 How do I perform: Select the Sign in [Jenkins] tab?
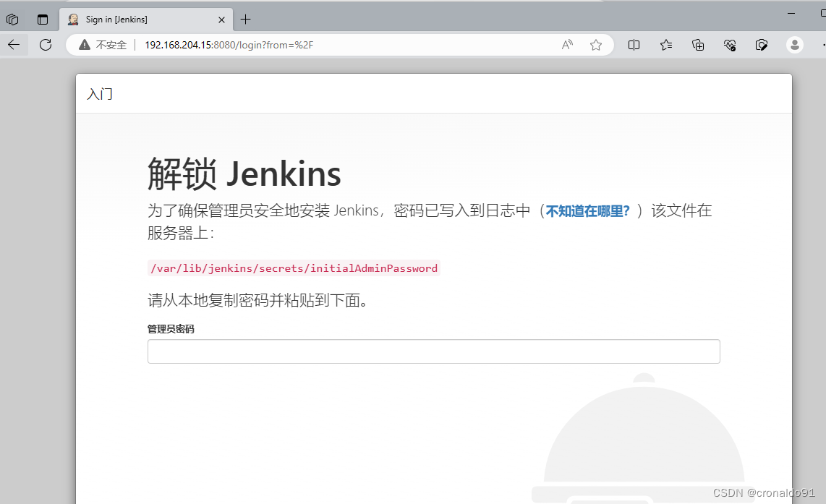click(x=146, y=20)
